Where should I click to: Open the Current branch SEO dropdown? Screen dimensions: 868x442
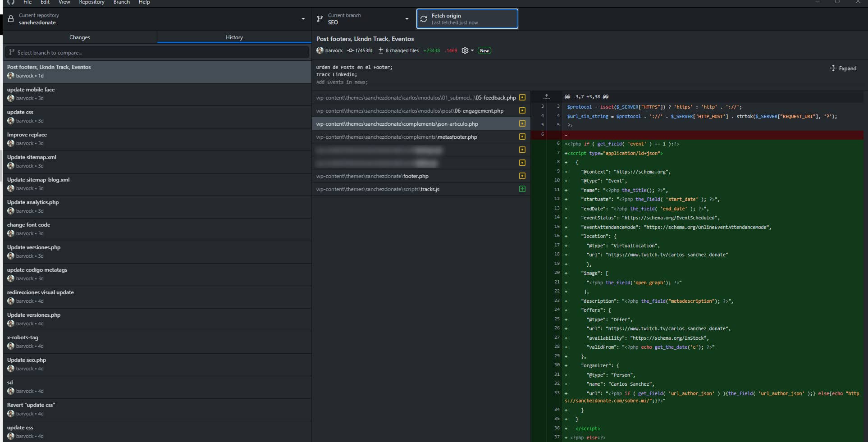tap(363, 19)
